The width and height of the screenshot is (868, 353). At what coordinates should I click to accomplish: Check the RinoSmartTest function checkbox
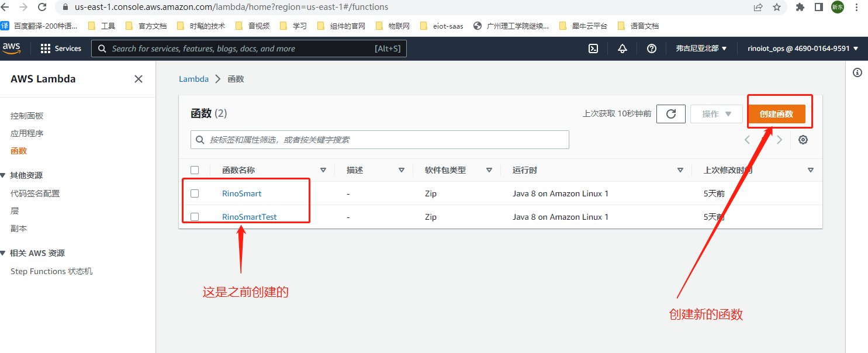(195, 217)
